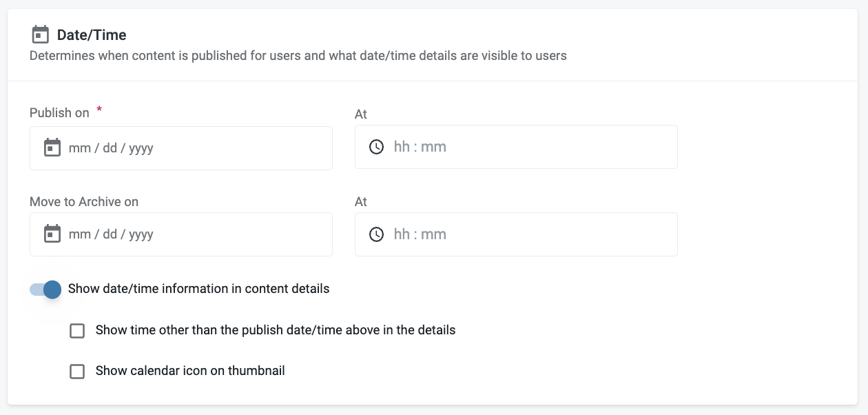Select month segment of Move to Archive date
The height and width of the screenshot is (415, 868).
tap(79, 234)
